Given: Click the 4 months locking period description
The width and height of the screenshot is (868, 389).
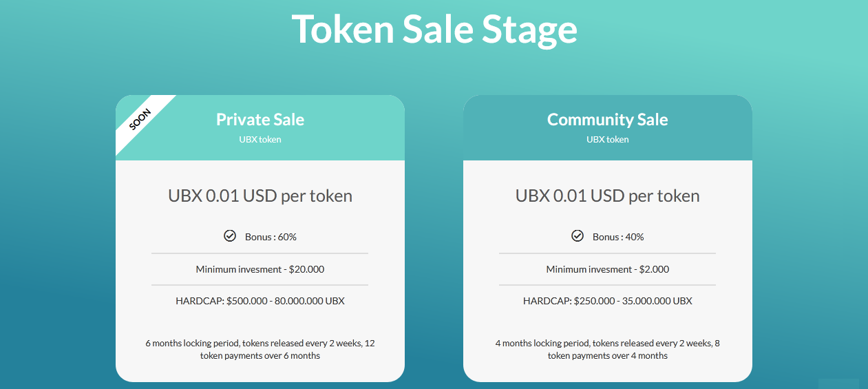Looking at the screenshot, I should click(x=608, y=349).
